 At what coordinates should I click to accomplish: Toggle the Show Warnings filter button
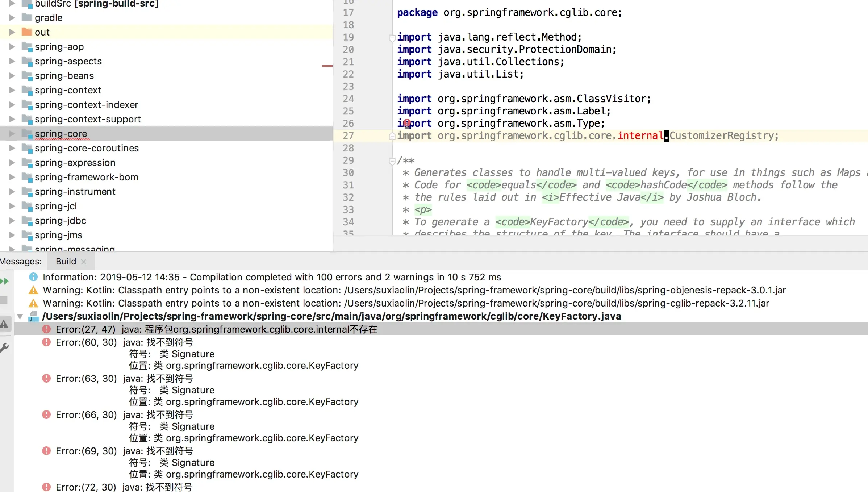4,324
